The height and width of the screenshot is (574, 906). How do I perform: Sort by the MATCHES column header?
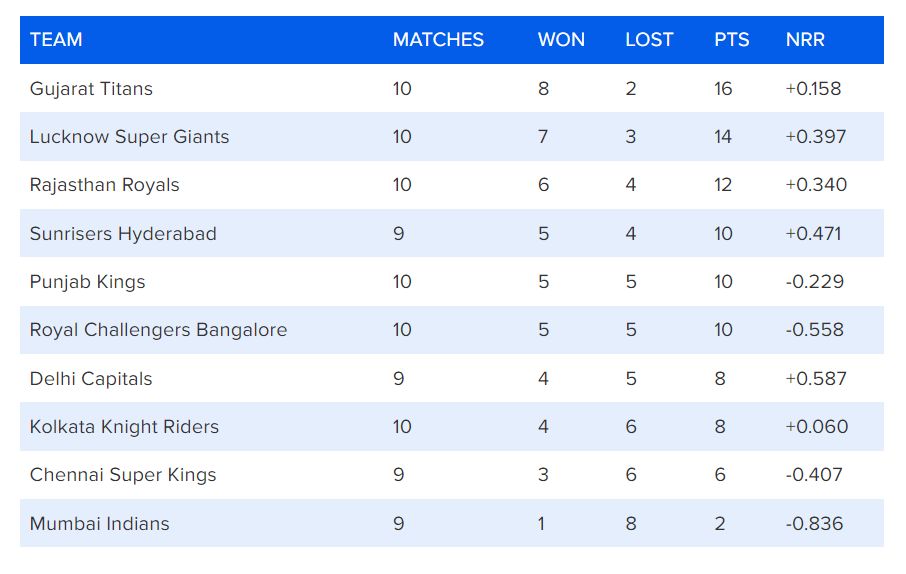click(438, 40)
